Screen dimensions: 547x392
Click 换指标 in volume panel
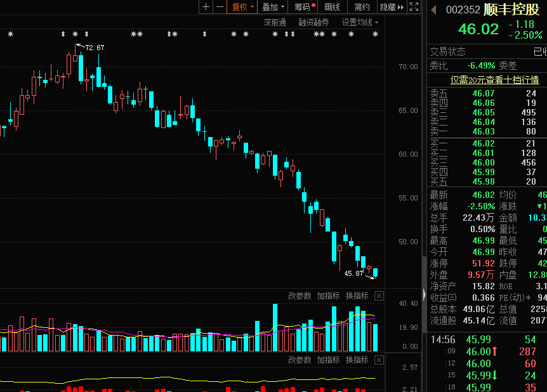[357, 296]
